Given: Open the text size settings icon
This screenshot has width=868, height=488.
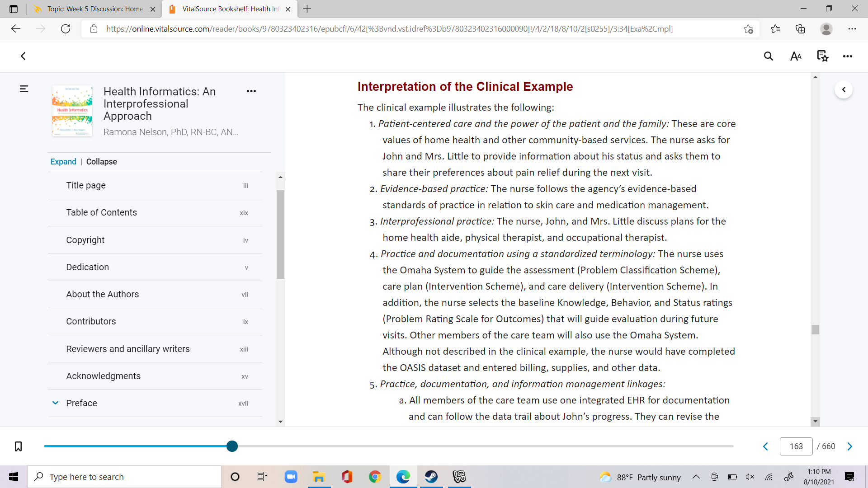Looking at the screenshot, I should pyautogui.click(x=796, y=56).
